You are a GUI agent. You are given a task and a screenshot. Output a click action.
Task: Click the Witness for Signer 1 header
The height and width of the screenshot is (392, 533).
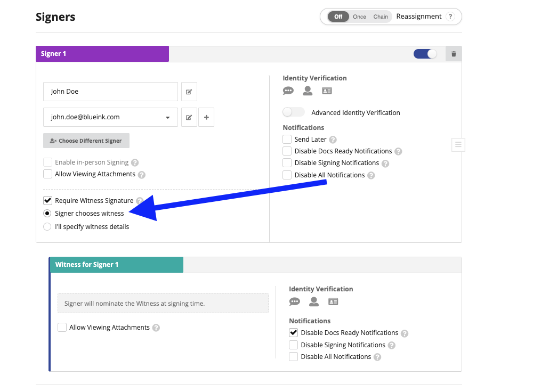pyautogui.click(x=117, y=265)
